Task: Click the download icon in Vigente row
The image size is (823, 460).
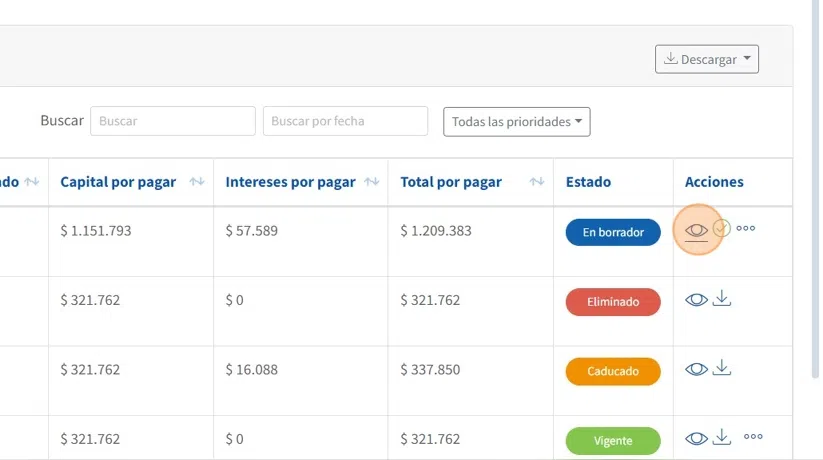Action: click(722, 437)
